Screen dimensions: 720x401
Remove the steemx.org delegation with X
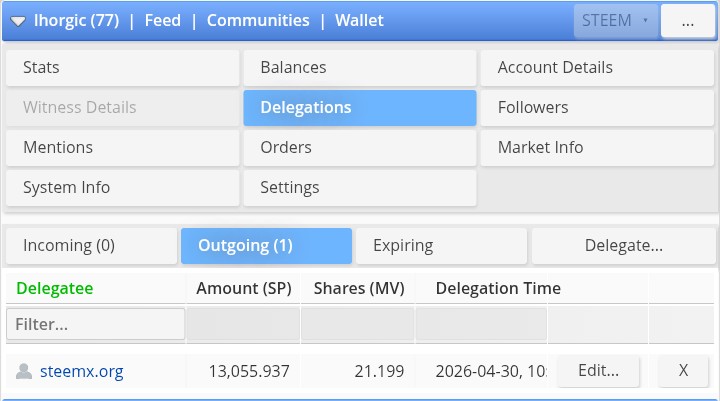coord(683,370)
